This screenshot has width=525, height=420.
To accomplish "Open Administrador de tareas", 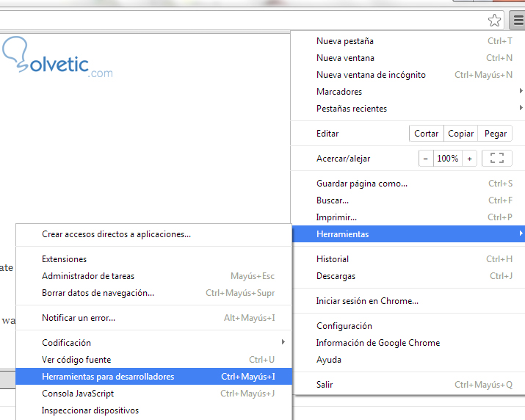I will click(154, 276).
